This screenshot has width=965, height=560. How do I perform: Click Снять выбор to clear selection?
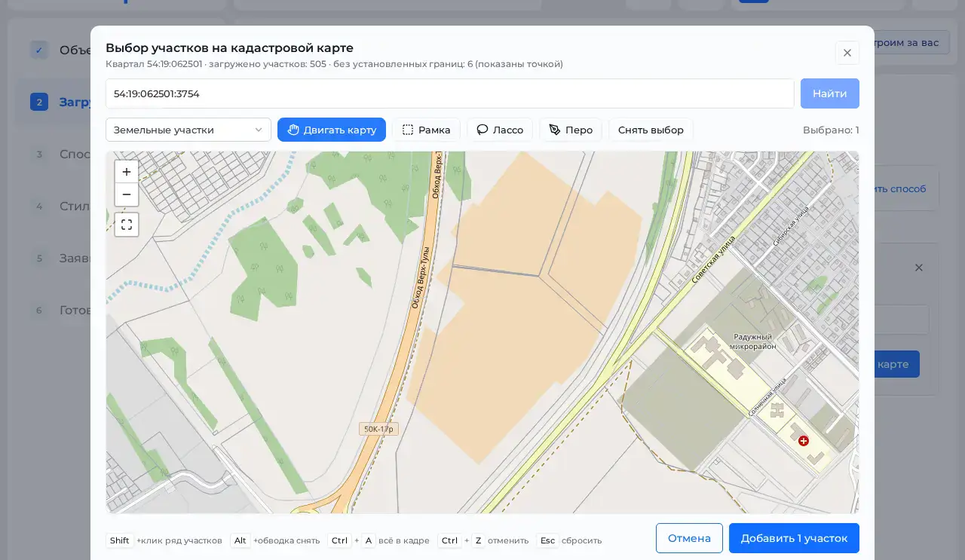[x=651, y=130]
